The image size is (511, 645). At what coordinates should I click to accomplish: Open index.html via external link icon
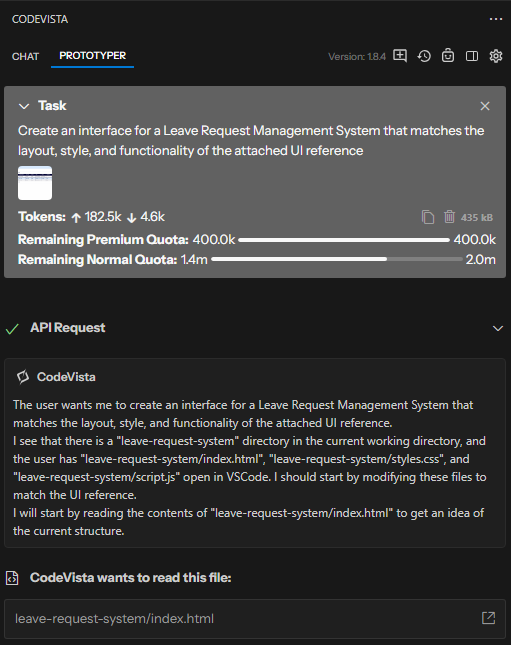[x=488, y=618]
